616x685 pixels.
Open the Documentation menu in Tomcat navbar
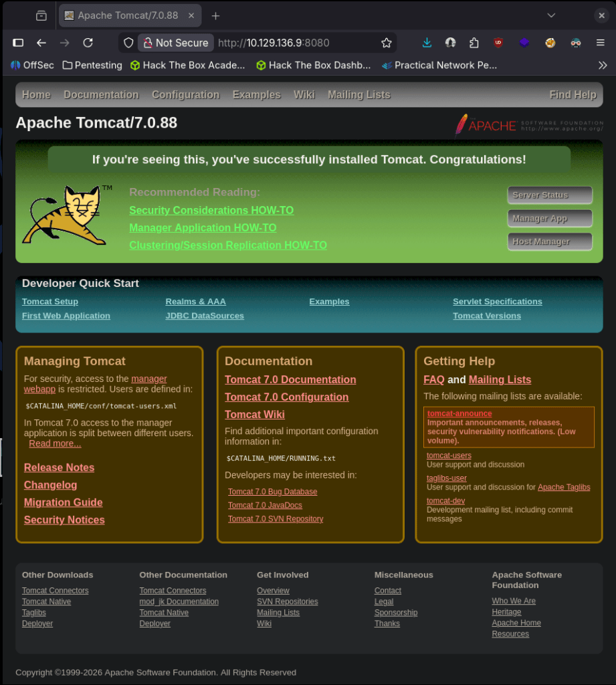[101, 95]
